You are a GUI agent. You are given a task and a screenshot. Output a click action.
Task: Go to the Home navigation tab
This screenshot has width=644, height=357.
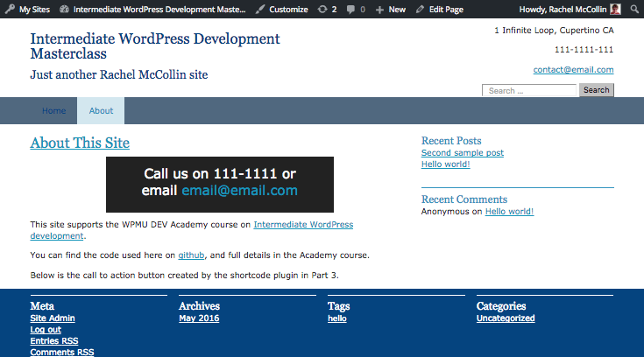53,111
